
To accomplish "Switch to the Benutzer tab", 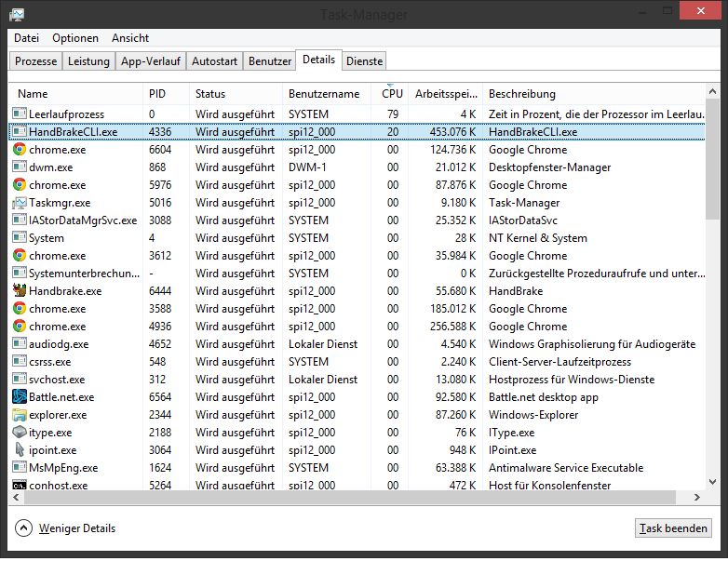I will click(x=270, y=60).
